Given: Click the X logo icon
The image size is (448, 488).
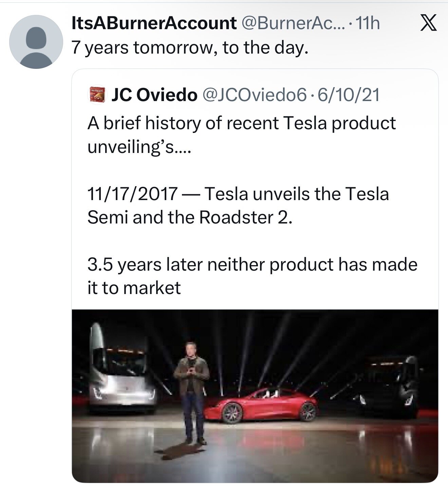Looking at the screenshot, I should (428, 24).
